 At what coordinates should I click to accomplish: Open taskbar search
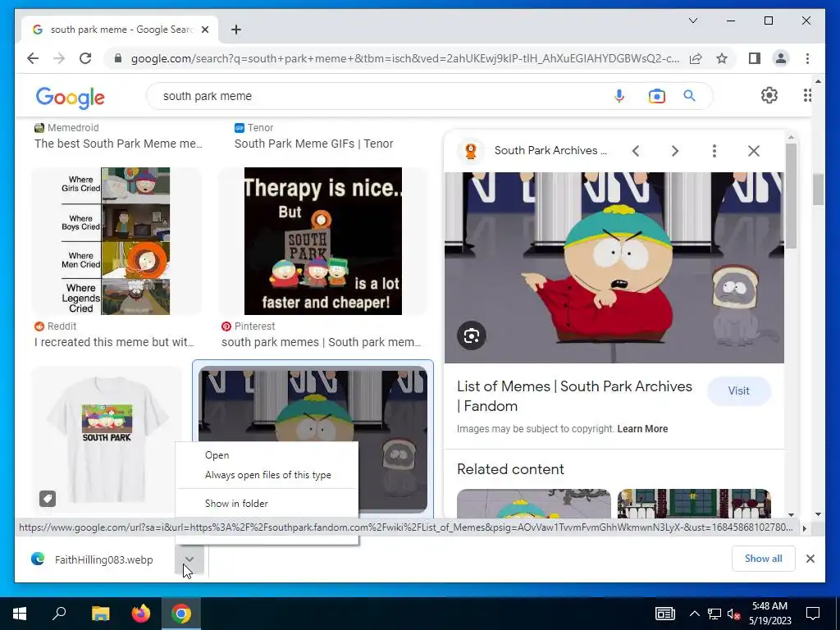(x=59, y=614)
